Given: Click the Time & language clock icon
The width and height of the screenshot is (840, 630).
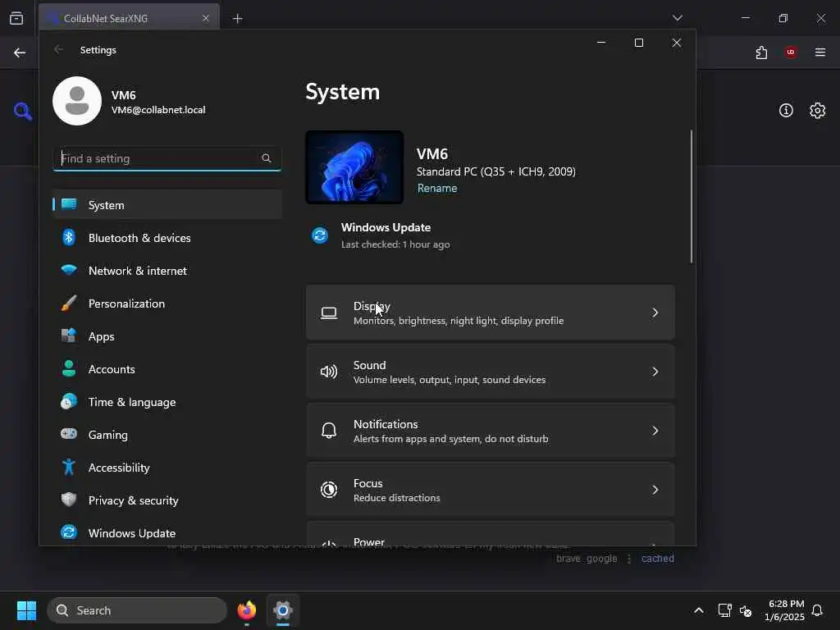Looking at the screenshot, I should click(x=69, y=401).
